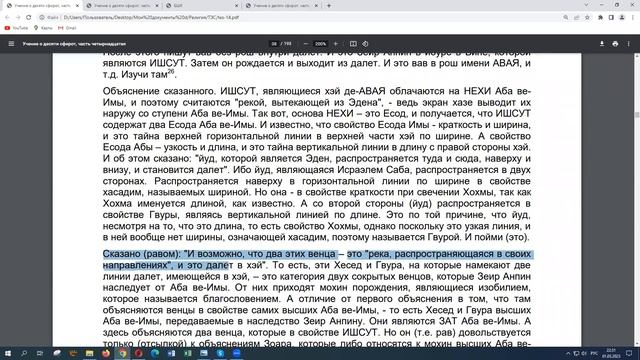Close the fourth browser tab
This screenshot has height=360, width=640.
[x=316, y=6]
